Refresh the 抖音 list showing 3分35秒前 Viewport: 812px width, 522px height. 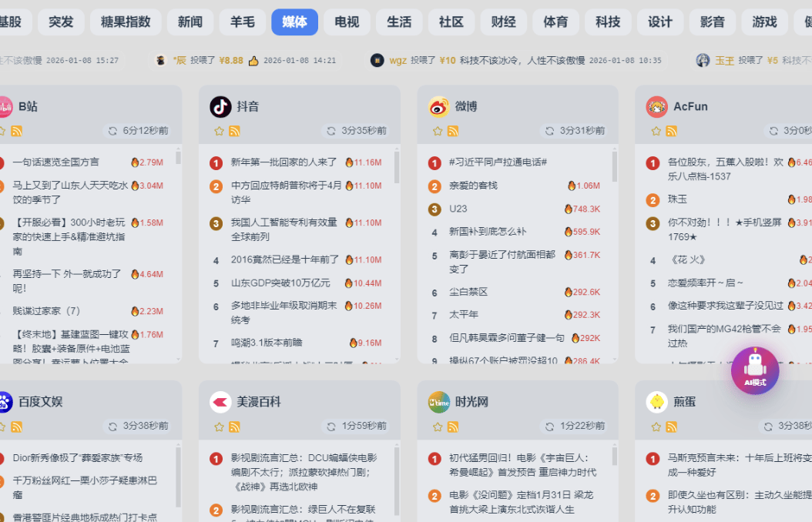pos(331,131)
